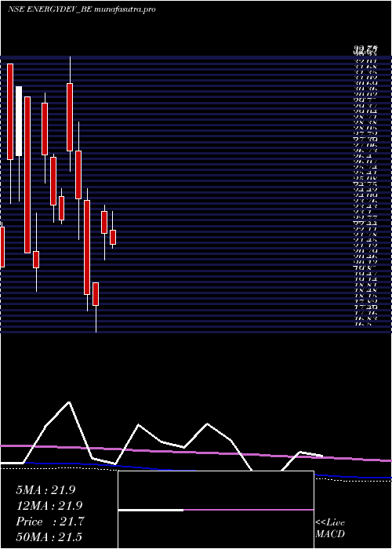Image resolution: width=392 pixels, height=549 pixels.
Task: Click the 12MA : 21.9 value
Action: click(49, 506)
